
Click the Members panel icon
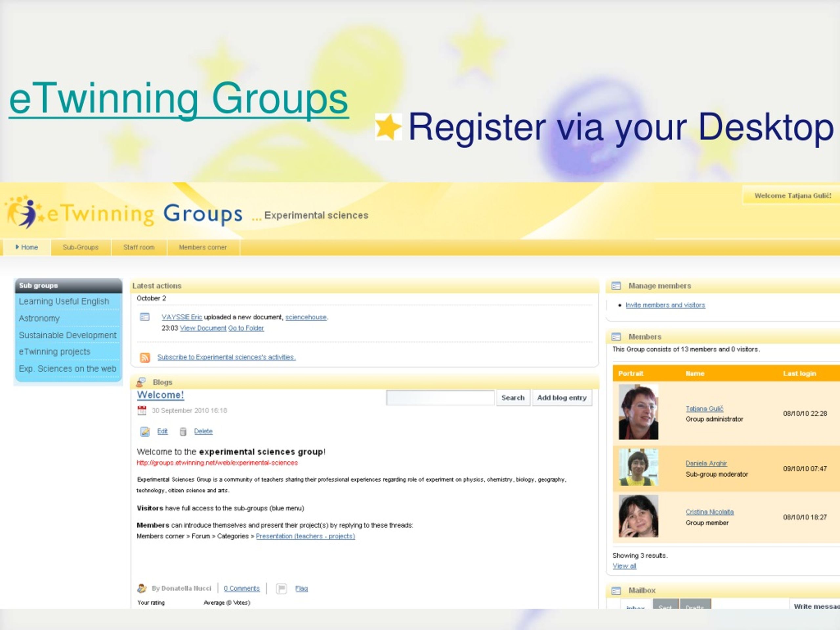tap(616, 337)
